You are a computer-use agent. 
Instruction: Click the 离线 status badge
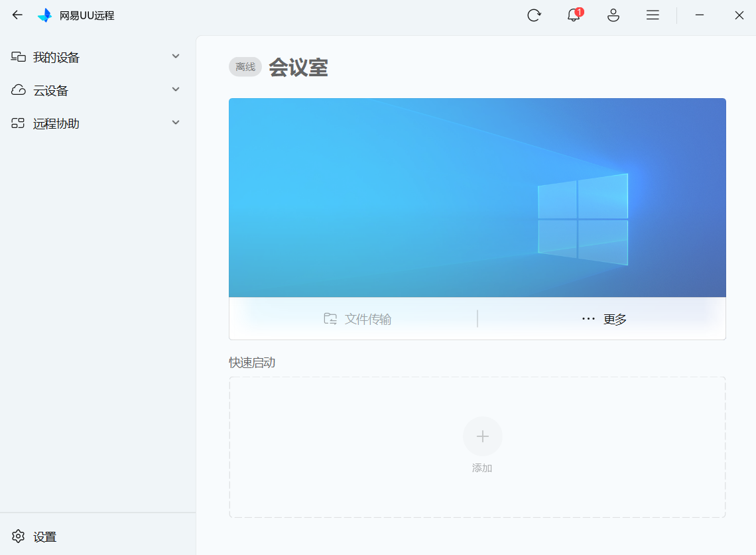tap(245, 67)
